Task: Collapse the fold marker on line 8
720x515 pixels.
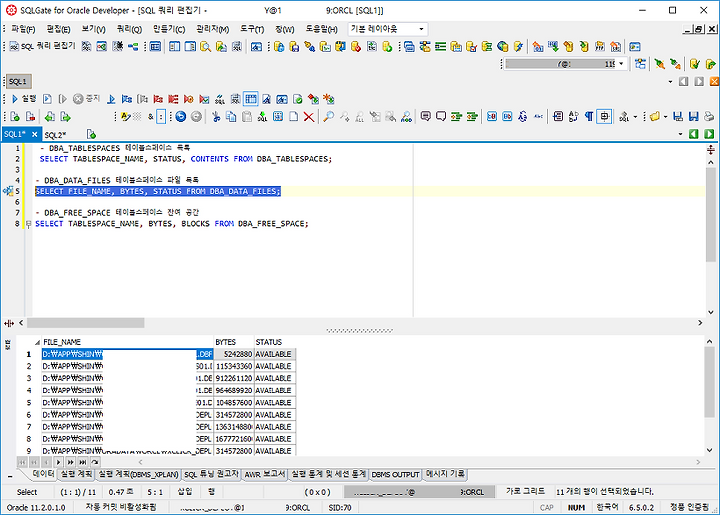Action: point(28,224)
